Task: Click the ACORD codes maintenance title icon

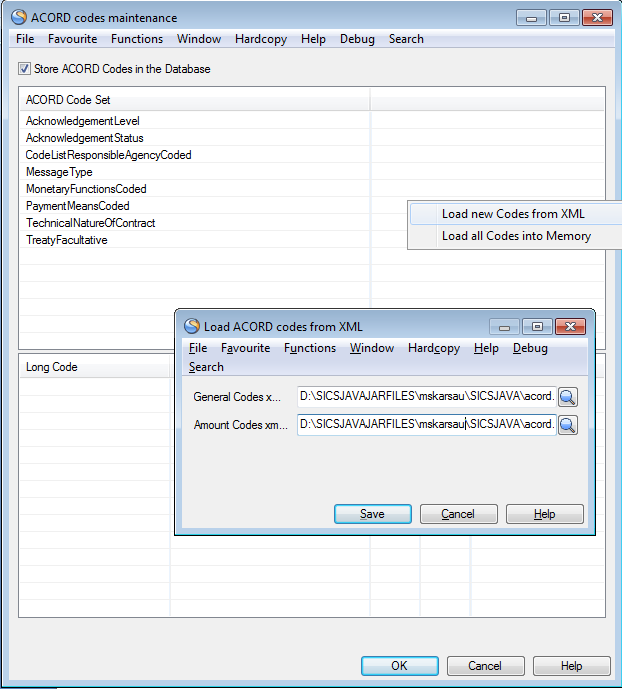Action: click(x=19, y=17)
